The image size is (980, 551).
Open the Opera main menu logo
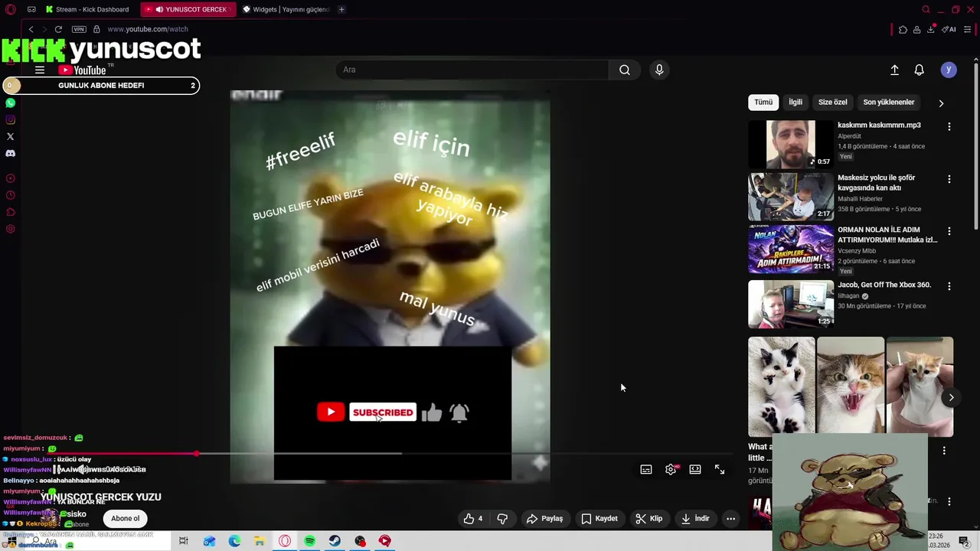[10, 9]
